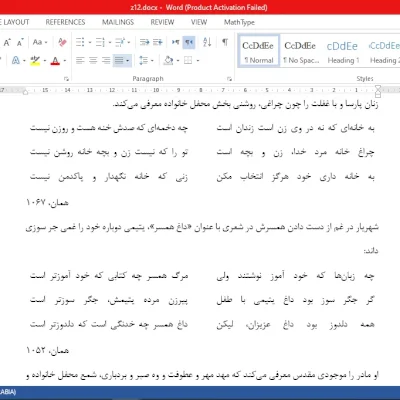The image size is (400, 400).
Task: Click the Clear All Formatting icon
Action: click(62, 42)
